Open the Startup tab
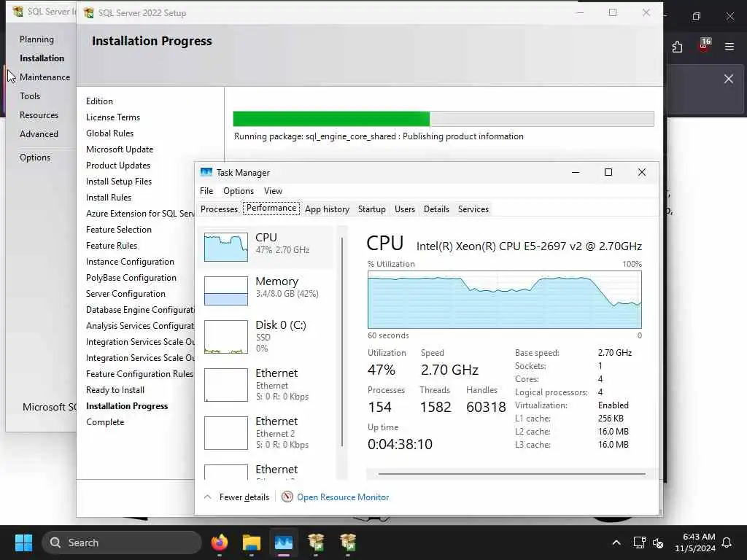Viewport: 747px width, 560px height. click(371, 209)
